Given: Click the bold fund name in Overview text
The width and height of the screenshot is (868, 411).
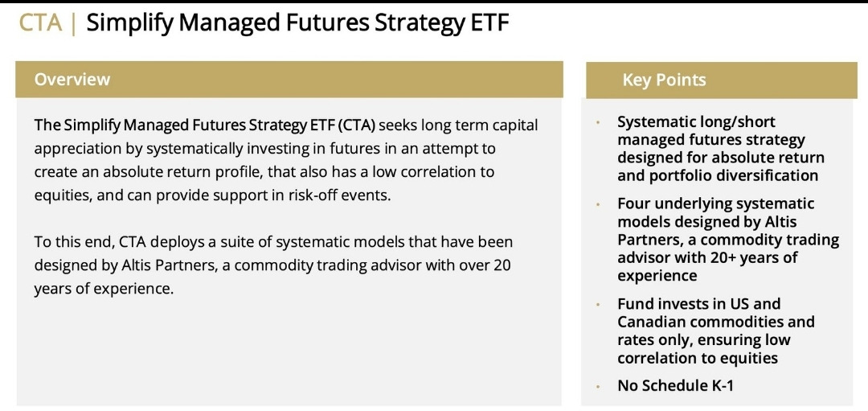Looking at the screenshot, I should (x=205, y=125).
